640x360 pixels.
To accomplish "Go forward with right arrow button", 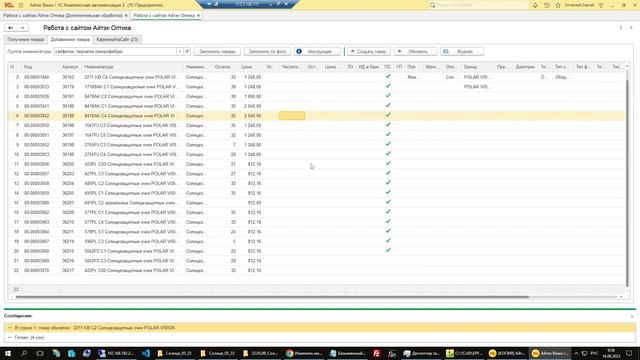I will click(22, 28).
